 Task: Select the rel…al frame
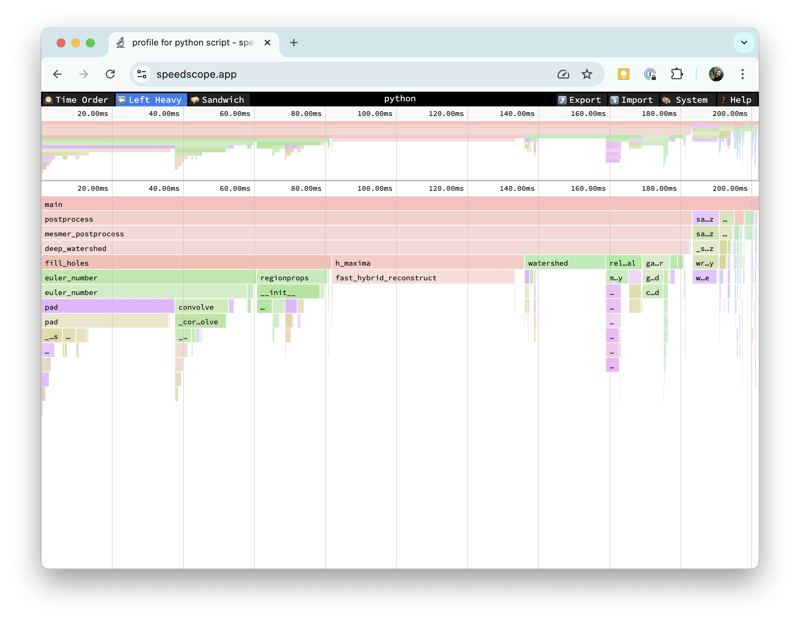(x=623, y=263)
